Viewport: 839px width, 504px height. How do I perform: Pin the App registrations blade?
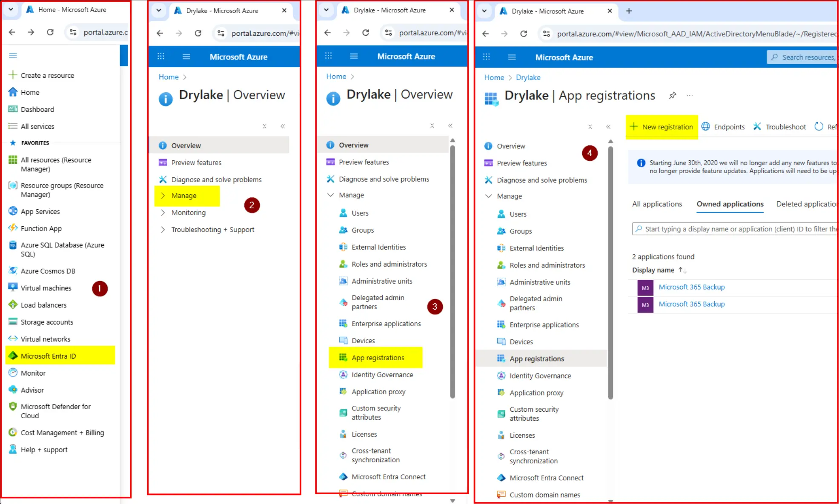673,96
